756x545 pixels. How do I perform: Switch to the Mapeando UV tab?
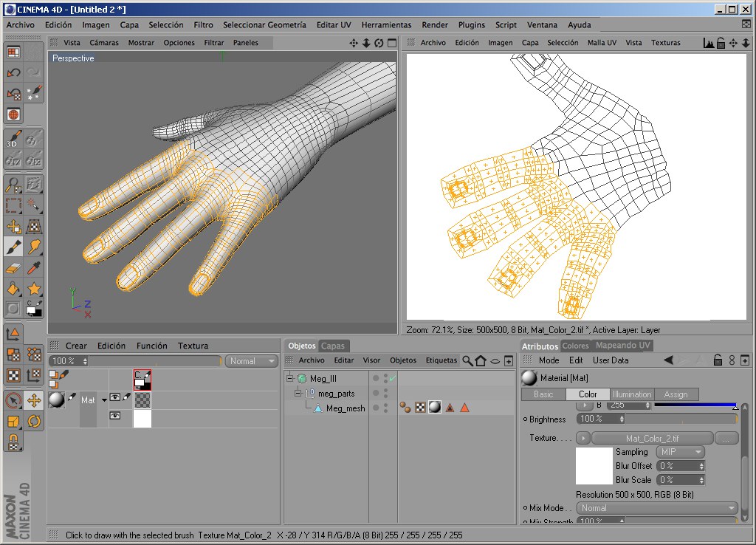623,346
